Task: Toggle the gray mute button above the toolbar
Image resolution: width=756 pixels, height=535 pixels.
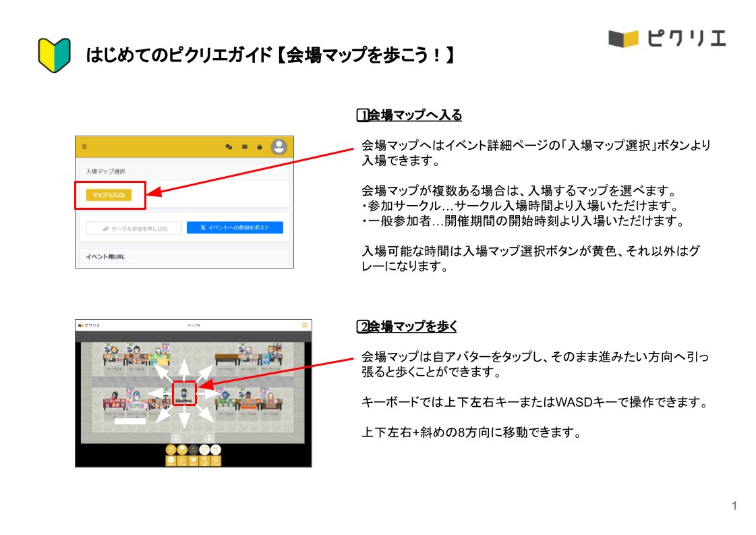Action: click(x=193, y=449)
